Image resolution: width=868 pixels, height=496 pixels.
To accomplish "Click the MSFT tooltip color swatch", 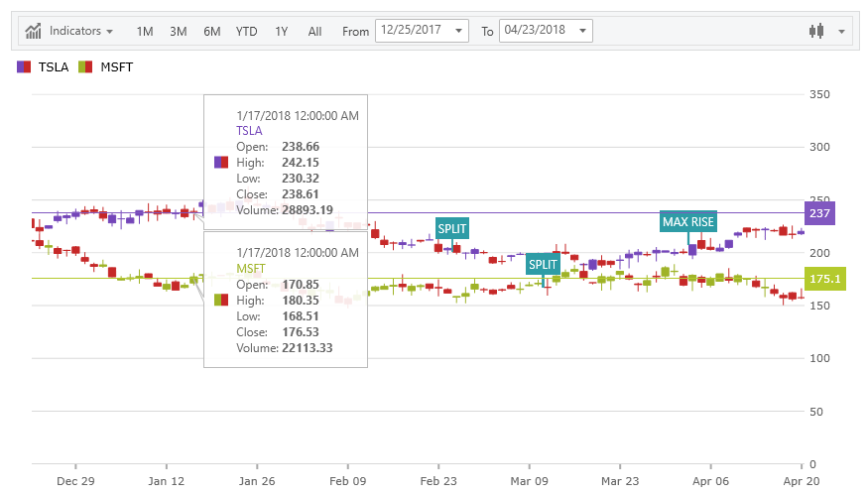I will pyautogui.click(x=221, y=300).
